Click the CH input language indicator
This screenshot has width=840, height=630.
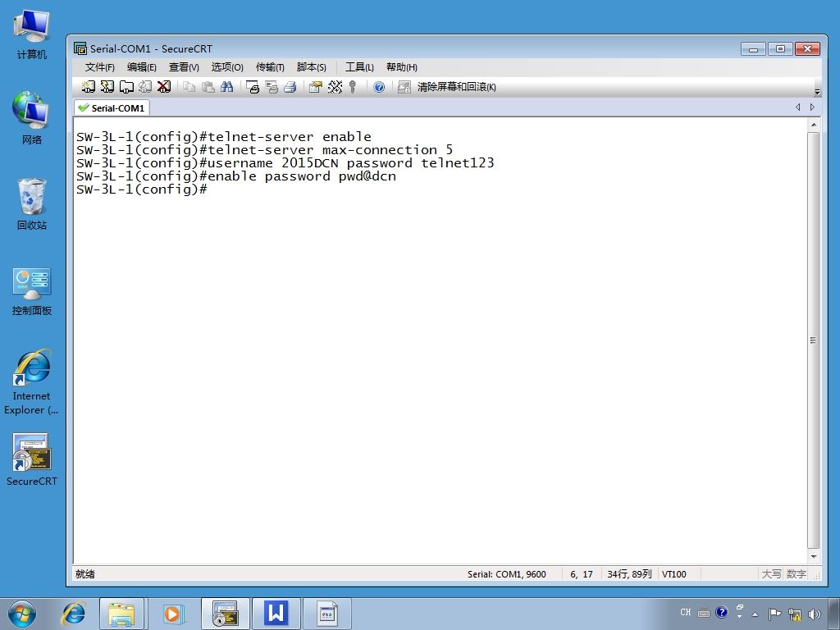[685, 612]
